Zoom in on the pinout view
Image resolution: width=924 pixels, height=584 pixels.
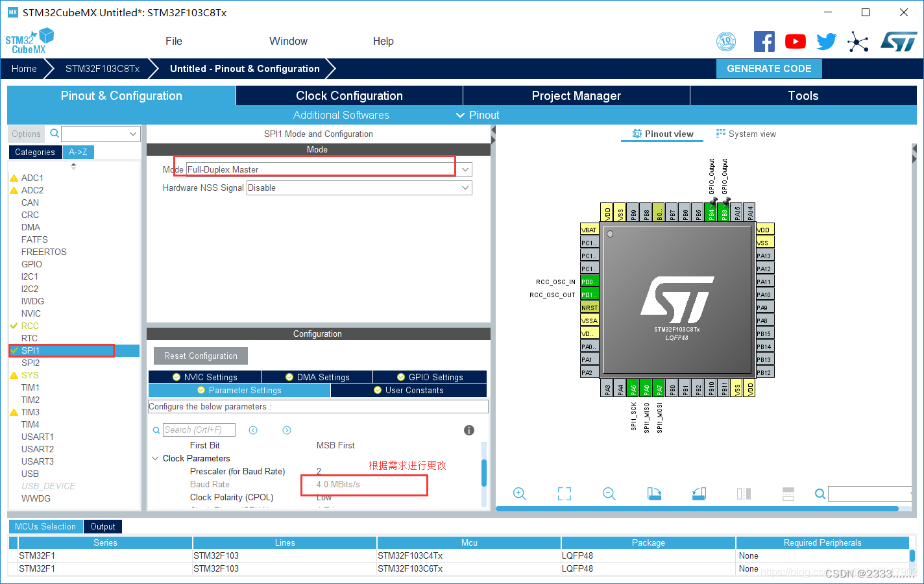(520, 494)
